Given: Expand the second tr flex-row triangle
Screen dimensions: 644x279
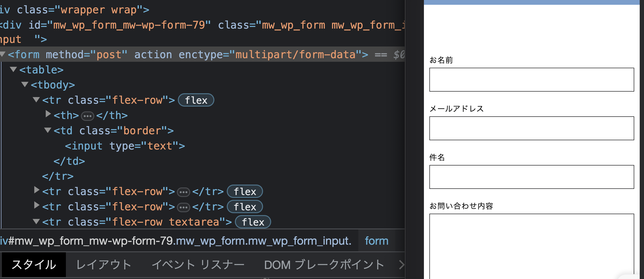Looking at the screenshot, I should (37, 190).
